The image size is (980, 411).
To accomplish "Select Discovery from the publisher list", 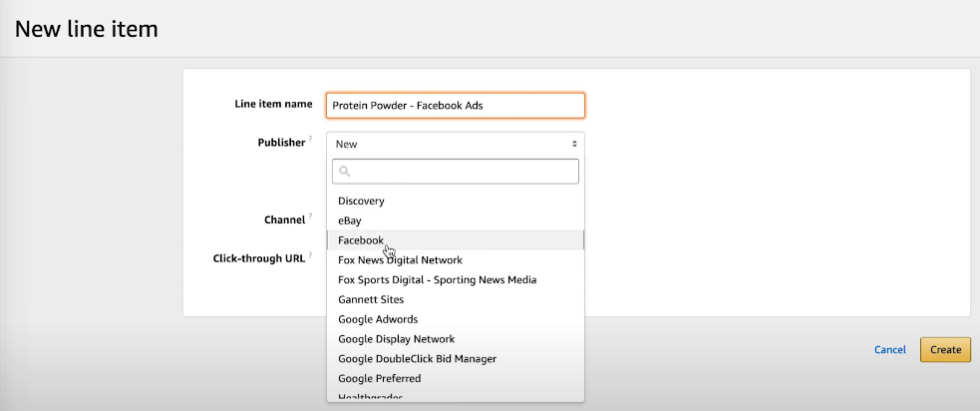I will pyautogui.click(x=361, y=201).
